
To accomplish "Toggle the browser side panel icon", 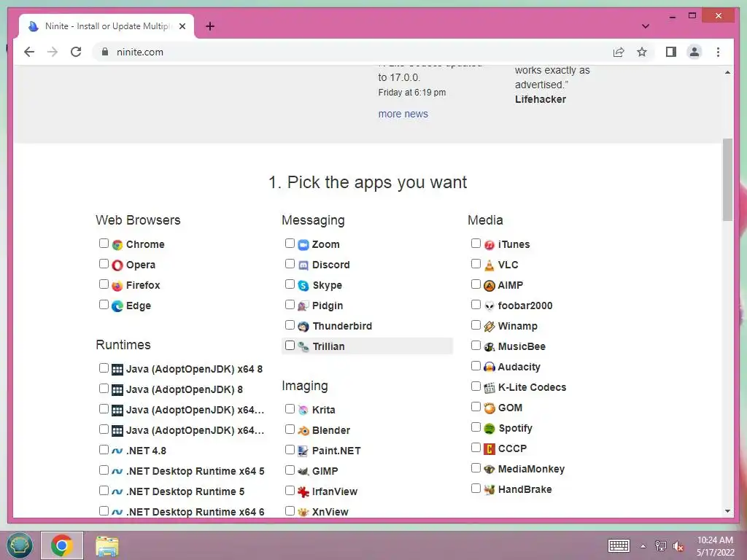I will pyautogui.click(x=671, y=52).
